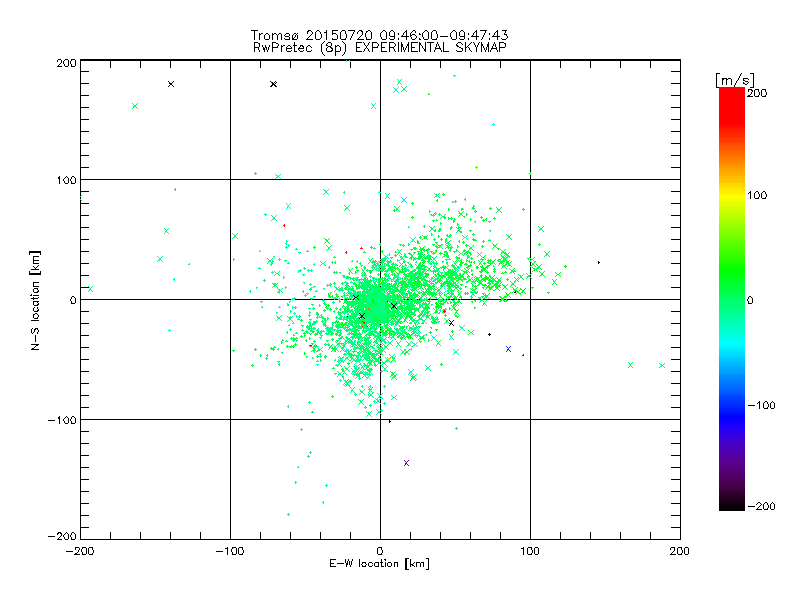
Task: Click the "E-W location [km]" axis label
Action: pos(379,564)
